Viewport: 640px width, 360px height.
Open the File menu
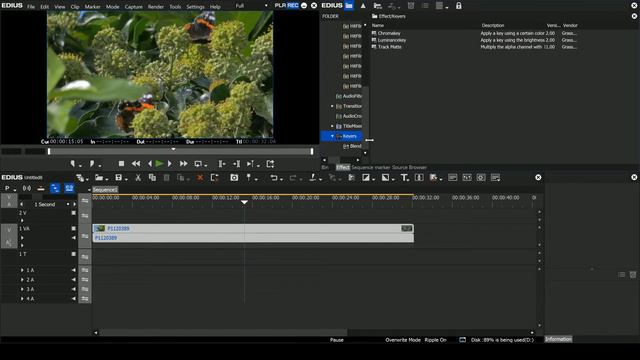click(x=31, y=7)
